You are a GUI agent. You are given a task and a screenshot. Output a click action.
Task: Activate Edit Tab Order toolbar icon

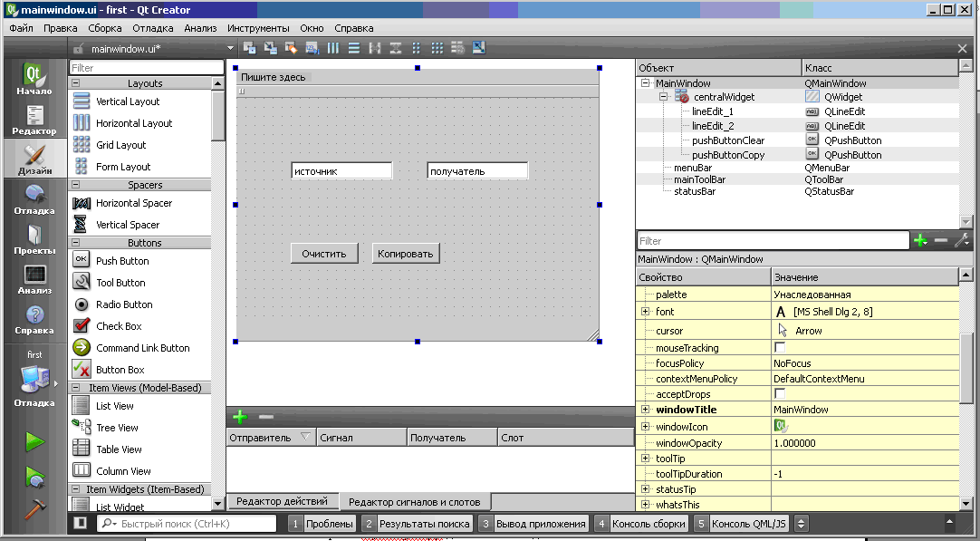tap(312, 48)
